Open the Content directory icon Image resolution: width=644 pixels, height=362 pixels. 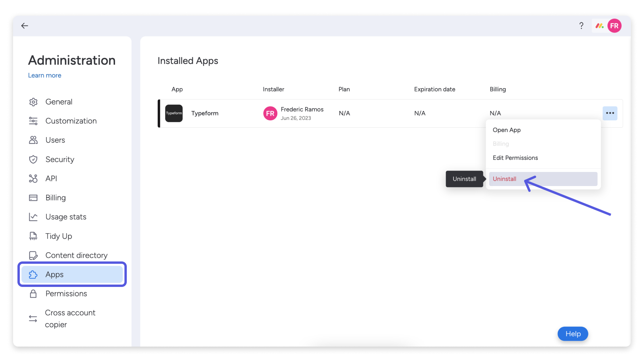pos(34,255)
